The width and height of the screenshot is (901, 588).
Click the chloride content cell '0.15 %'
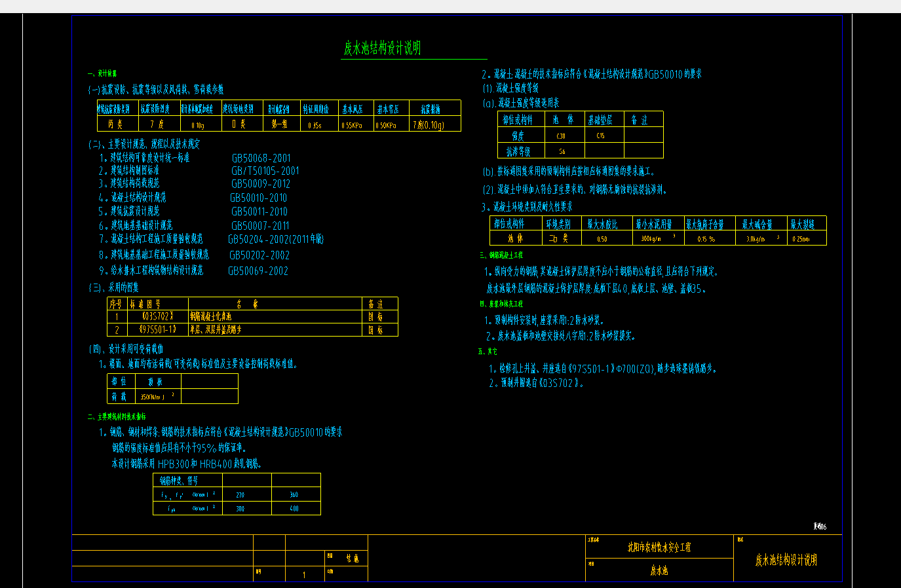coord(706,240)
